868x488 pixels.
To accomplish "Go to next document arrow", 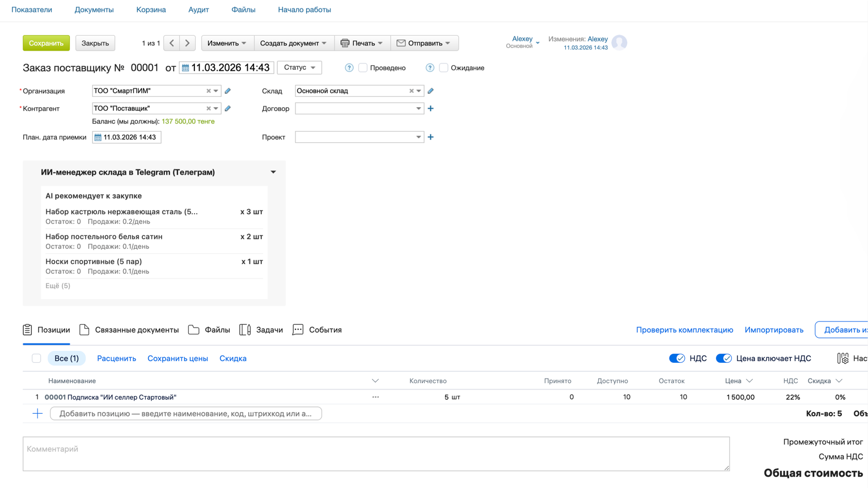I will 188,43.
